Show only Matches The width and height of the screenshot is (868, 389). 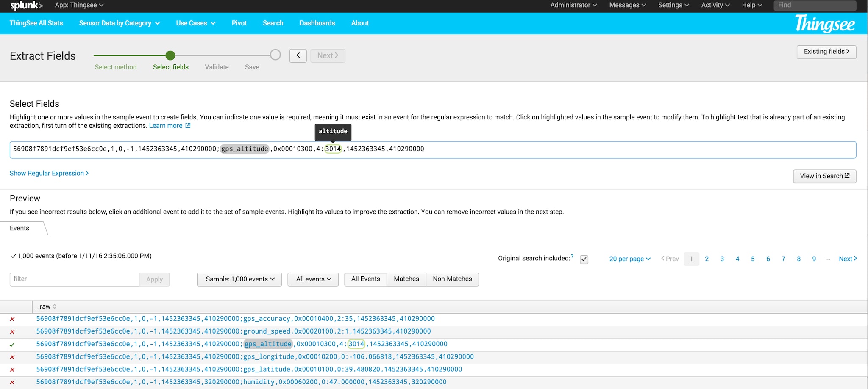(406, 279)
